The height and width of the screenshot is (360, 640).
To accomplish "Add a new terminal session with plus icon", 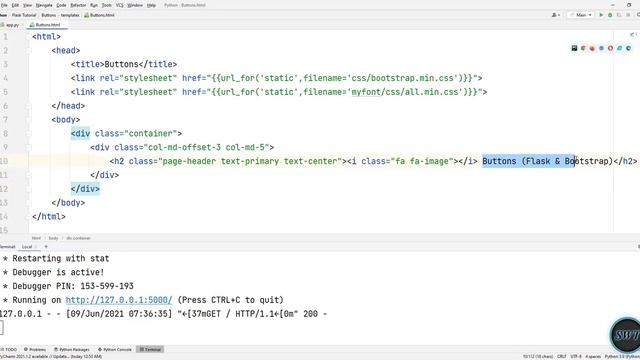I will coord(46,247).
